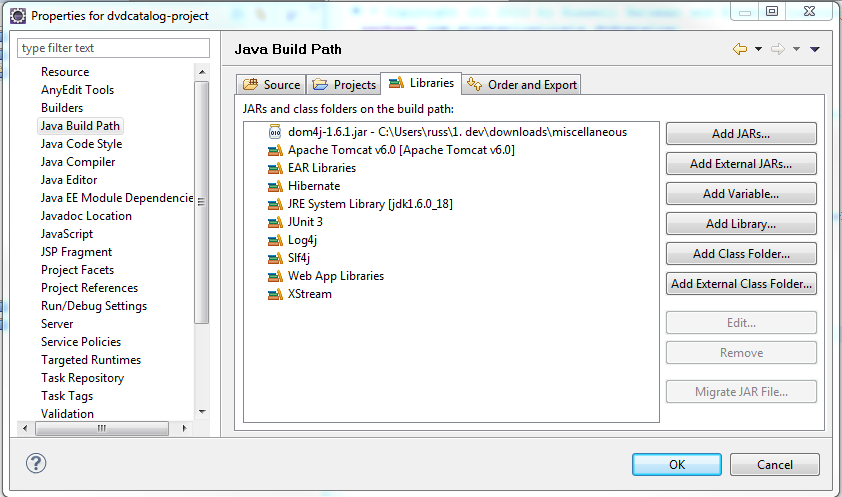Click the Log4j library icon
Viewport: 842px width, 497px height.
(275, 240)
